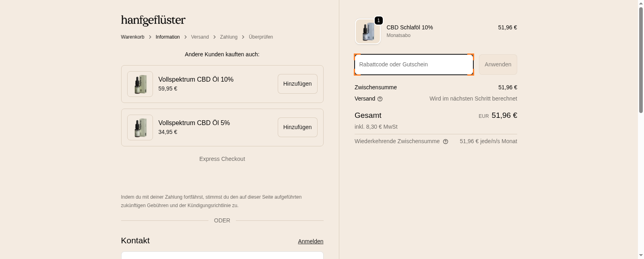Click the Vollspektrum CBD Öl 10% image
Screen dimensions: 644x259
pyautogui.click(x=140, y=84)
